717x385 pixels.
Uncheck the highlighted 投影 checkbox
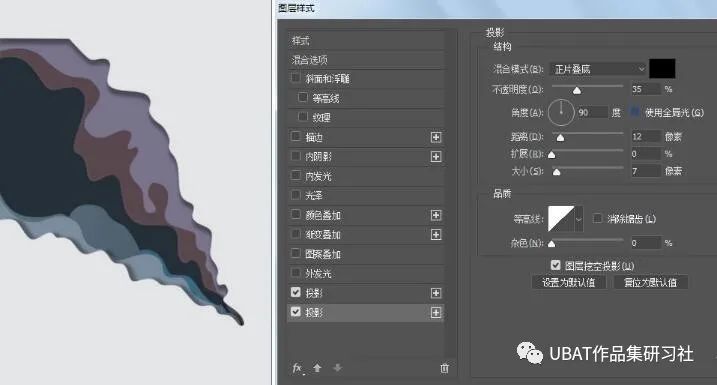[296, 312]
